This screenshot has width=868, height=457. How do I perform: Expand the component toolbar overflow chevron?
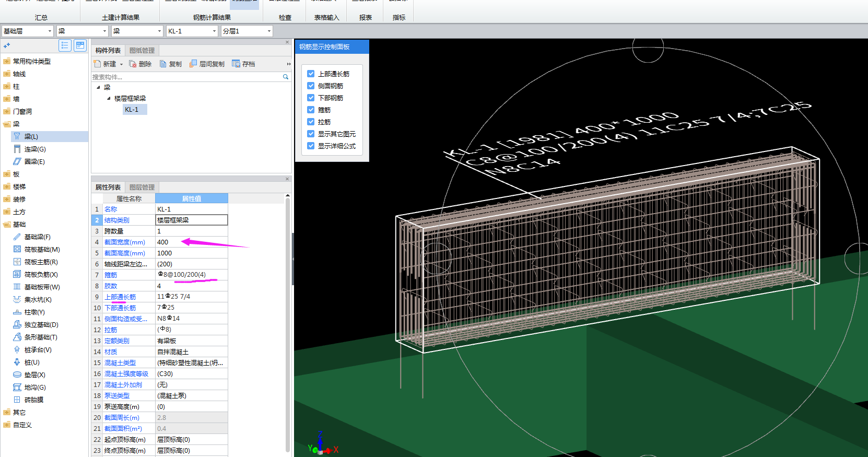tap(288, 64)
